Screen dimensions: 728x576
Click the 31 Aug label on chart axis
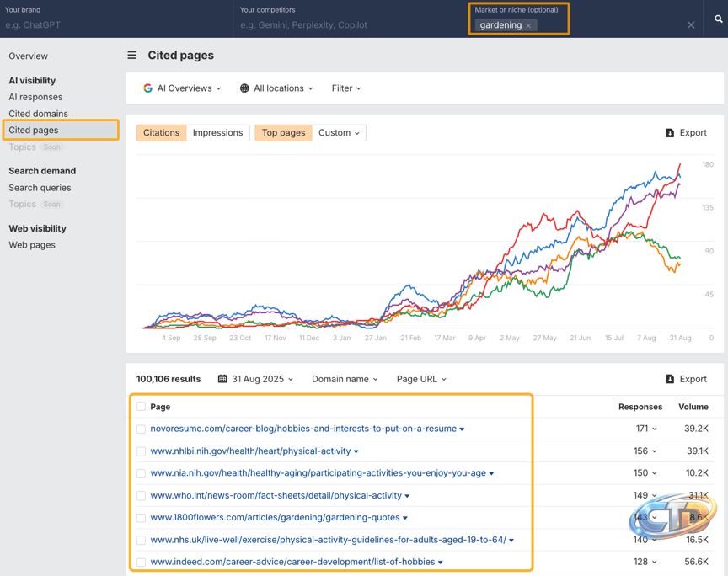680,338
